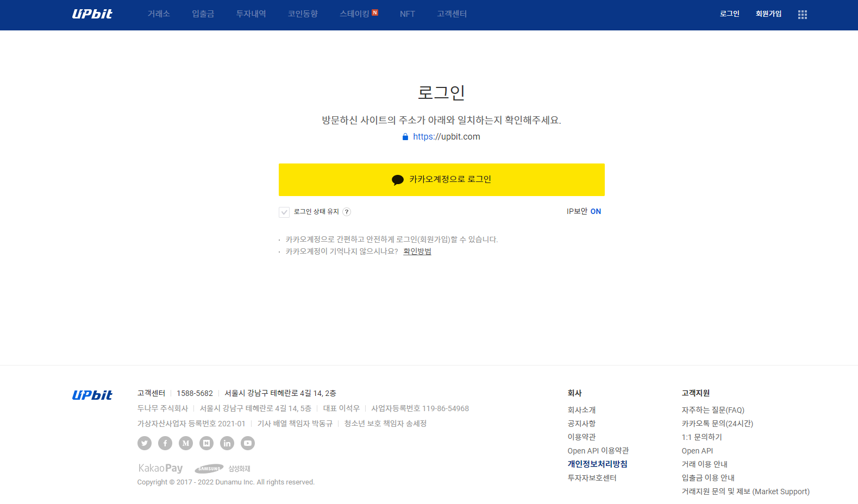Image resolution: width=858 pixels, height=504 pixels.
Task: Click the Upbit logo in footer
Action: (x=92, y=395)
